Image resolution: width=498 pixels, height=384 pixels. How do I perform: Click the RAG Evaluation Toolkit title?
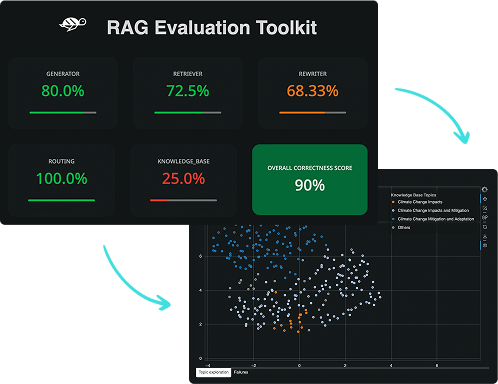212,27
